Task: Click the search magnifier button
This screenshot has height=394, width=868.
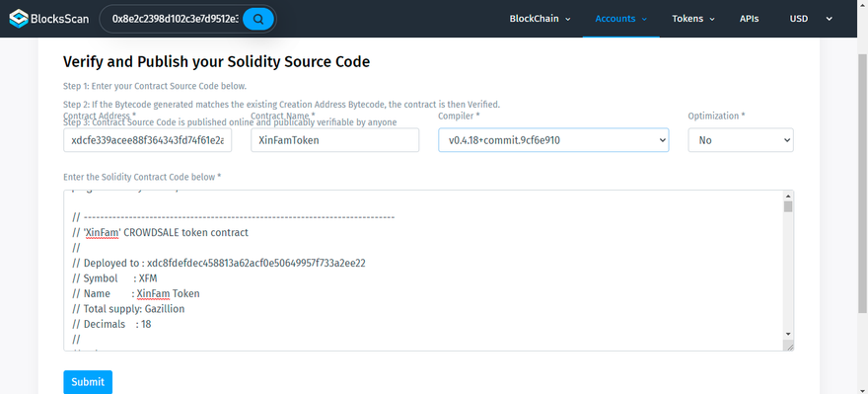Action: pos(258,19)
